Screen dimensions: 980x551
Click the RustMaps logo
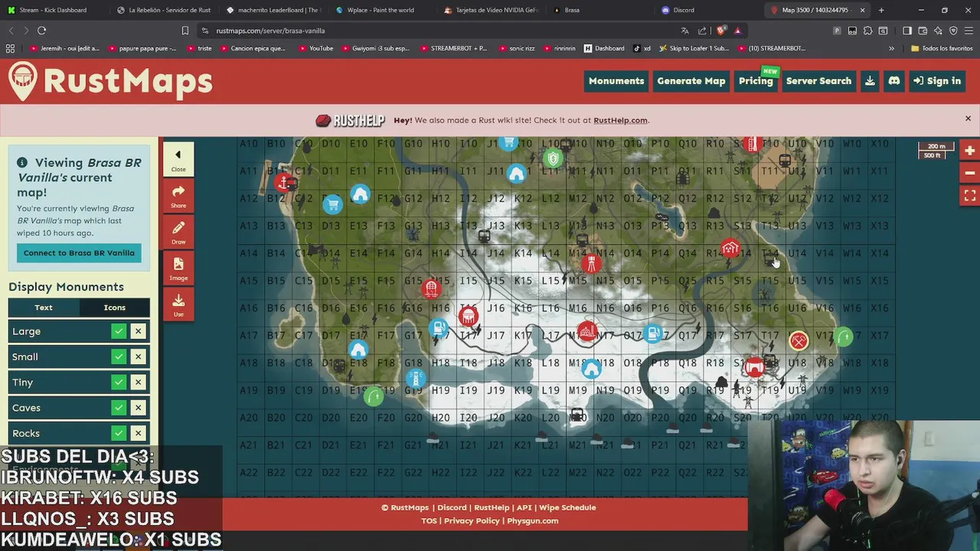click(110, 81)
